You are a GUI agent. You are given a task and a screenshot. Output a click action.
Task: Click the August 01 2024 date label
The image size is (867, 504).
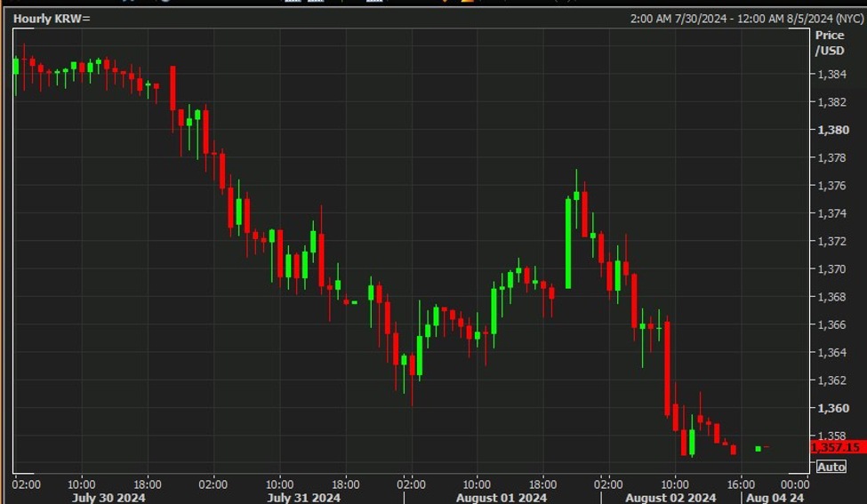click(501, 498)
